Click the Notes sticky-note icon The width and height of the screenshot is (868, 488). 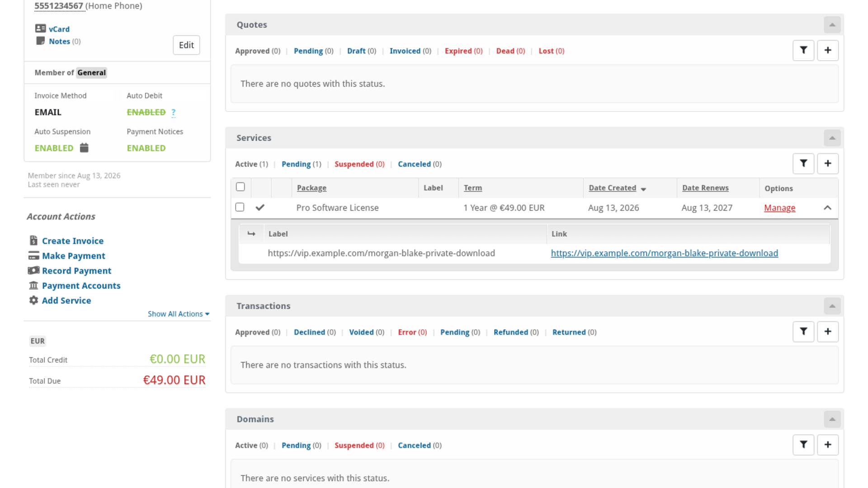[x=40, y=41]
